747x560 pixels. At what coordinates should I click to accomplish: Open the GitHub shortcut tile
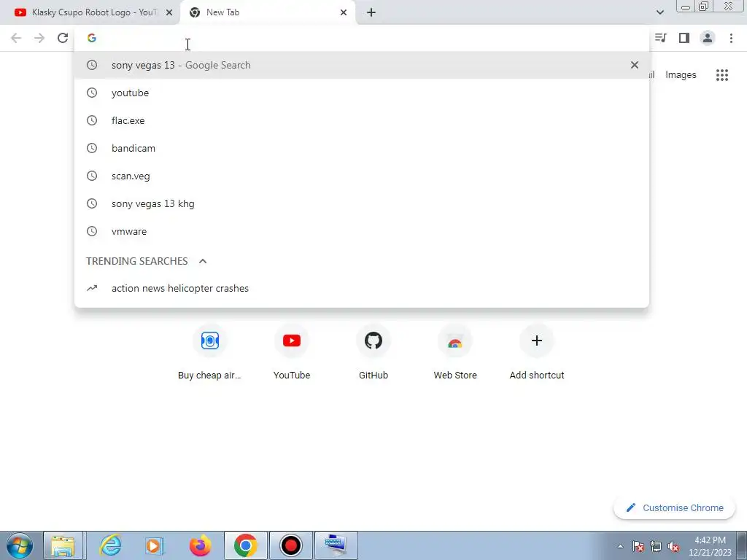point(373,353)
